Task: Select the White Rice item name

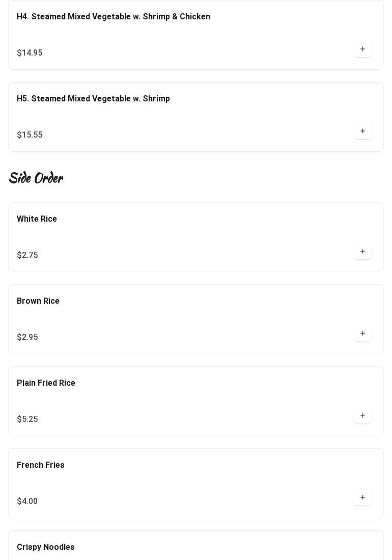Action: tap(37, 219)
